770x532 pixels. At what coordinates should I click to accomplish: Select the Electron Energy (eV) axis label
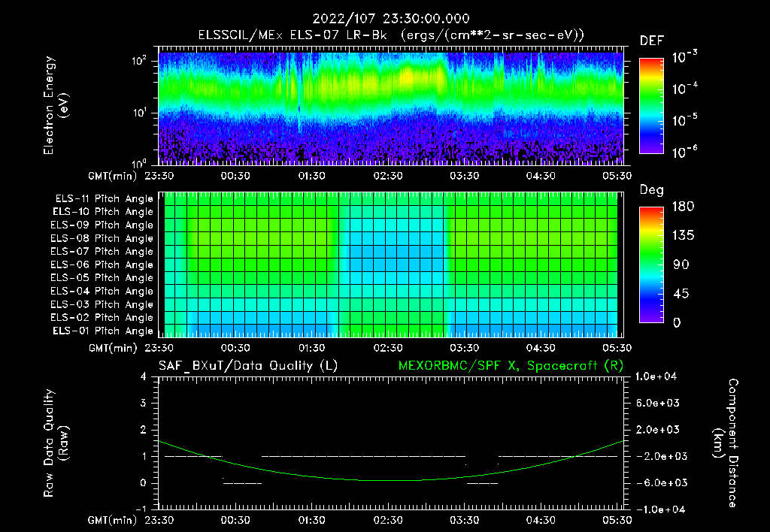click(56, 105)
